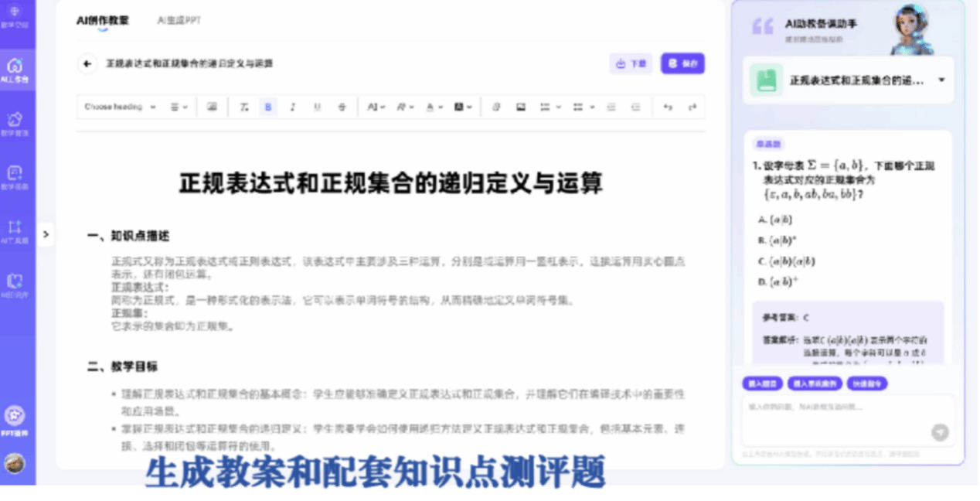
Task: Click the 下载 download button
Action: [x=631, y=64]
